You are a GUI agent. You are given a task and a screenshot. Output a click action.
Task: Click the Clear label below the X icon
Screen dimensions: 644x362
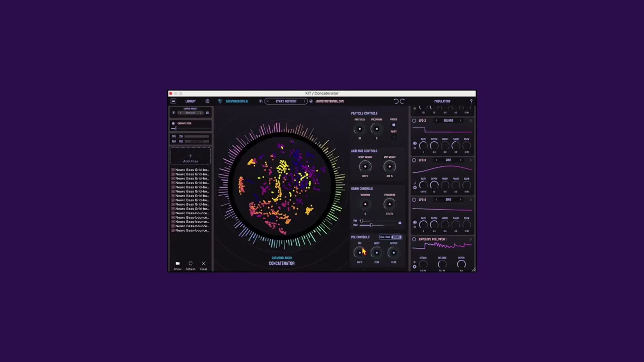click(x=203, y=269)
